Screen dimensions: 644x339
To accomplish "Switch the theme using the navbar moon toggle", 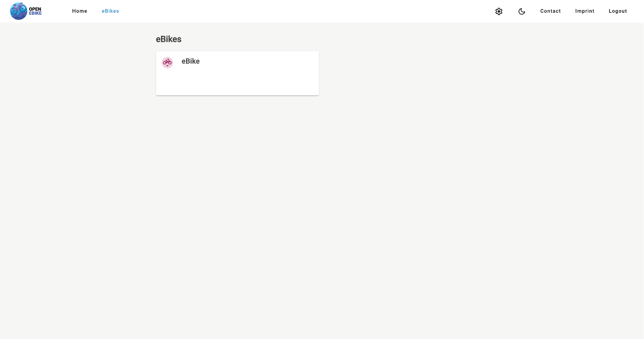I will [x=521, y=11].
